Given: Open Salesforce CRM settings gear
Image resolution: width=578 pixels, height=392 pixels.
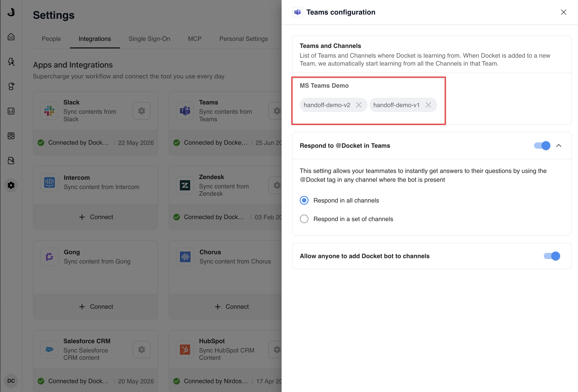Looking at the screenshot, I should pos(141,350).
